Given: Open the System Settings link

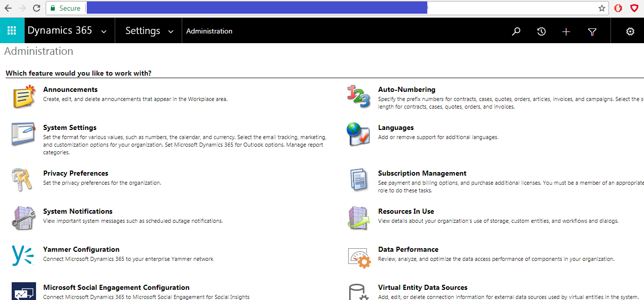Looking at the screenshot, I should coord(70,127).
